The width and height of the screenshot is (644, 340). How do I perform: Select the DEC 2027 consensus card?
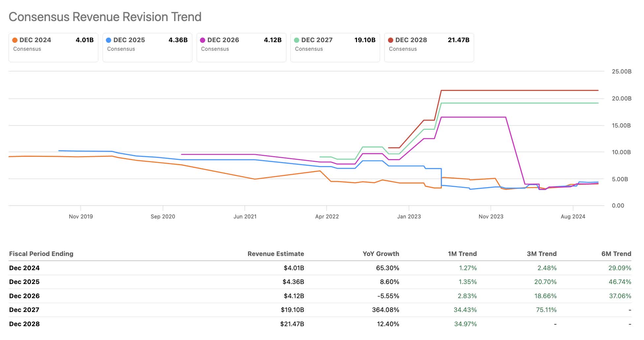[x=335, y=47]
